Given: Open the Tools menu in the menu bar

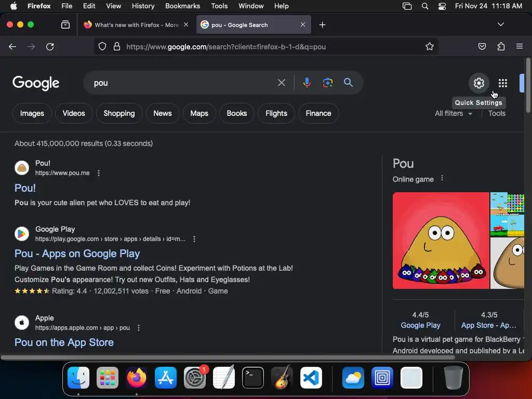Looking at the screenshot, I should click(219, 6).
